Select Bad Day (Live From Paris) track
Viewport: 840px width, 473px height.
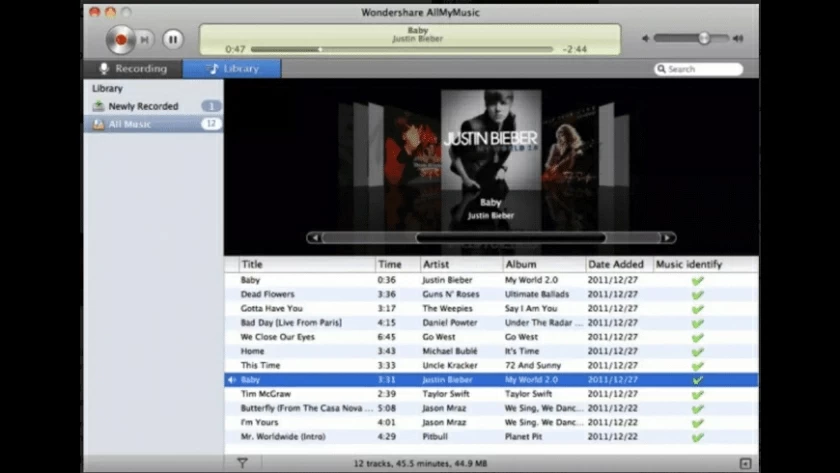click(x=491, y=322)
